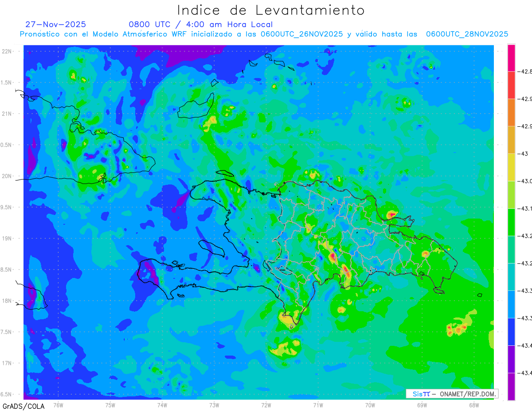Click the yellow legend color swatch
The image size is (532, 411).
[x=511, y=167]
